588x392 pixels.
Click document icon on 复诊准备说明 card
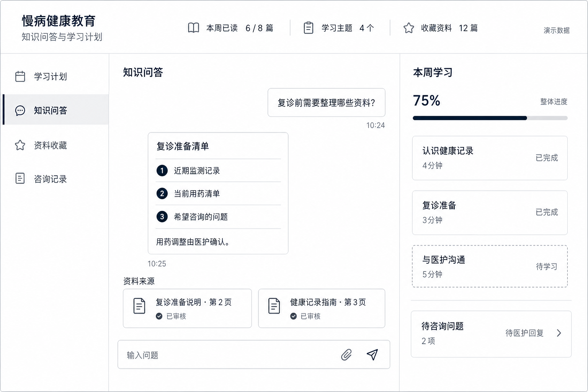pos(139,306)
